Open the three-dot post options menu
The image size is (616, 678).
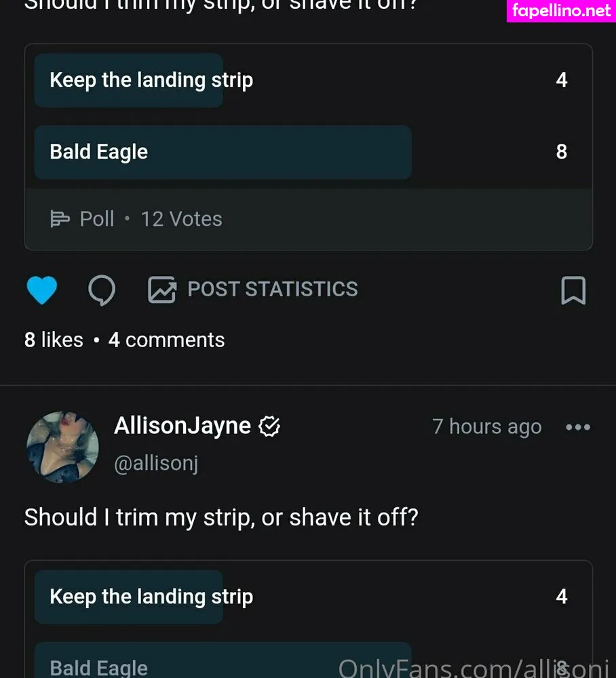point(577,427)
